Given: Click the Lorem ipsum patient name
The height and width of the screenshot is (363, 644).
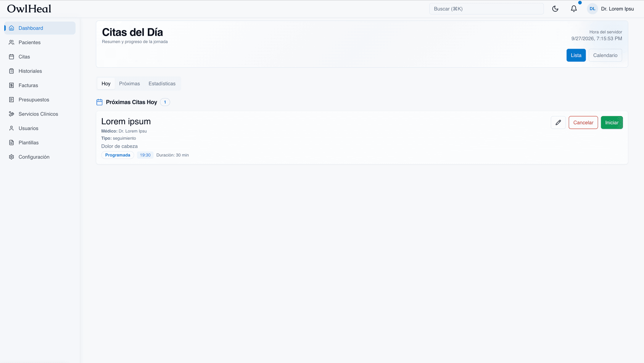Looking at the screenshot, I should pyautogui.click(x=126, y=121).
